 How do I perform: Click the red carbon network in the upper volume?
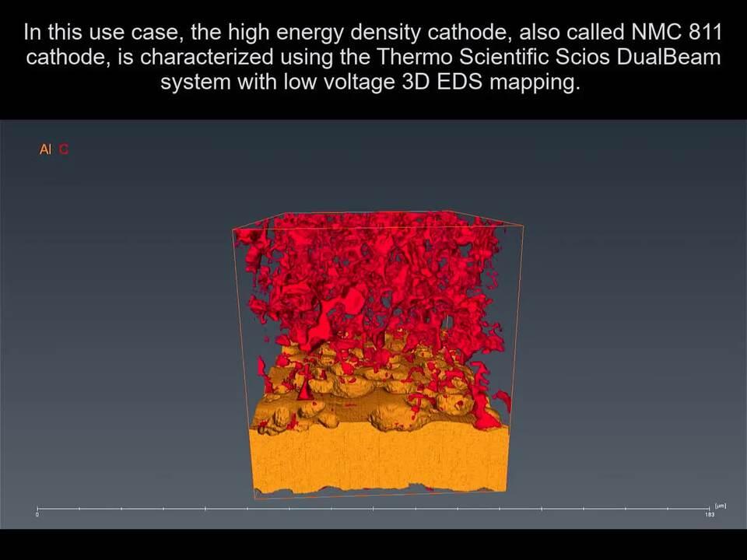pyautogui.click(x=373, y=264)
